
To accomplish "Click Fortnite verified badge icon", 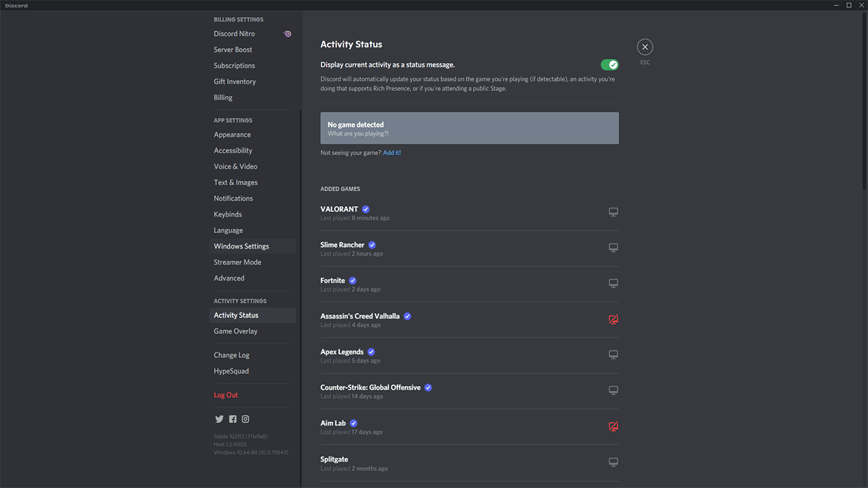I will pos(353,281).
